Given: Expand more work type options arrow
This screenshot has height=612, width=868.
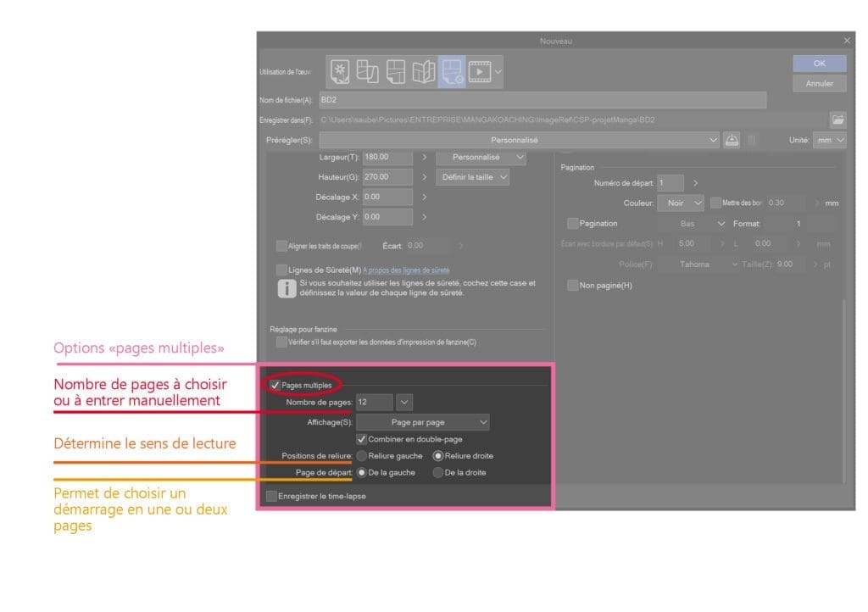Looking at the screenshot, I should tap(498, 72).
